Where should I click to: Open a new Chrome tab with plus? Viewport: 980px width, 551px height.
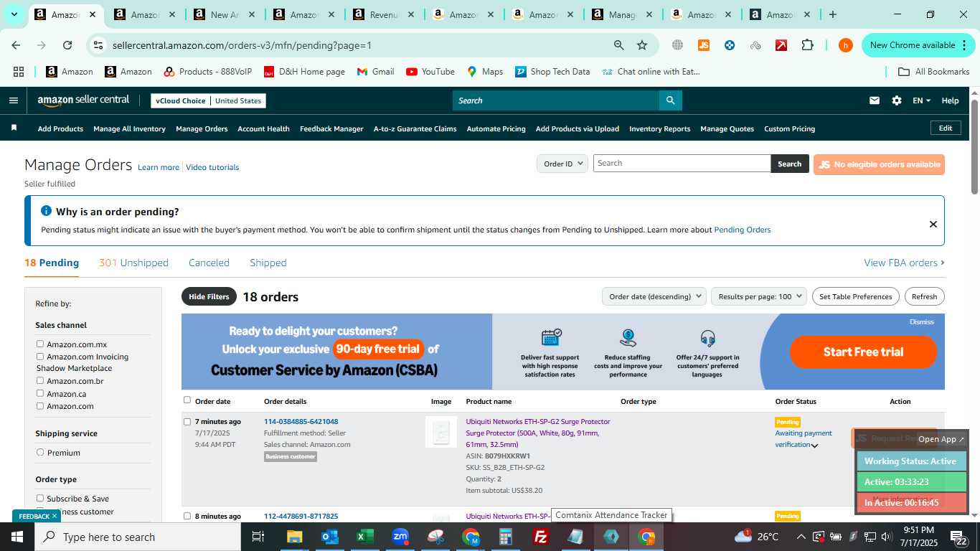(x=832, y=14)
